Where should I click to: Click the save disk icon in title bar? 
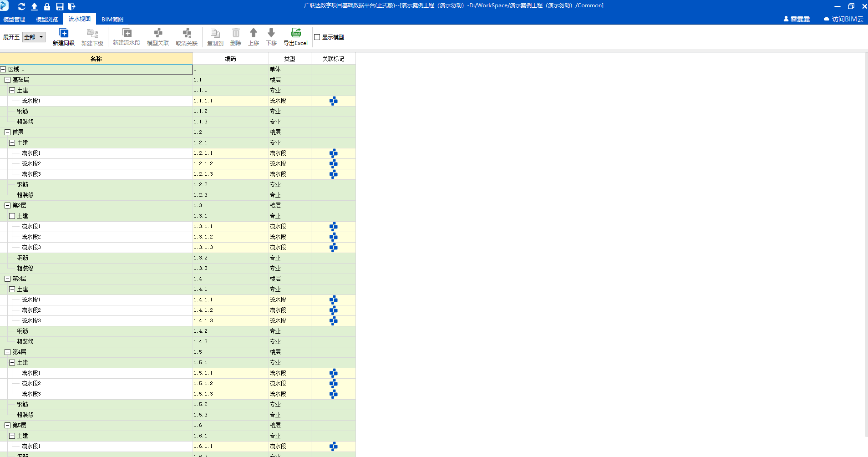[x=60, y=6]
